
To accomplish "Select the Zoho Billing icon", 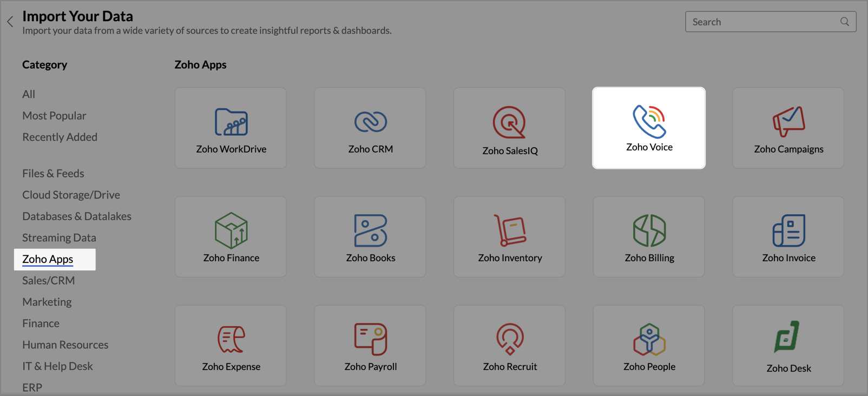I will (649, 230).
